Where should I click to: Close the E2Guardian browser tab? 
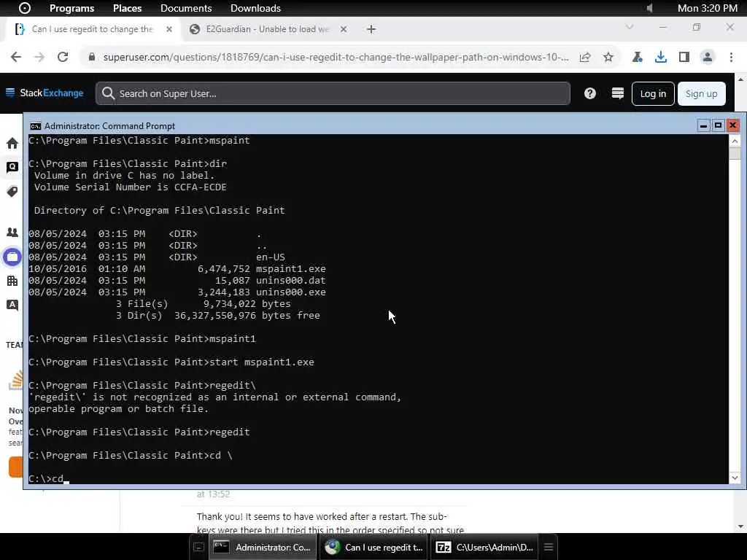[344, 29]
